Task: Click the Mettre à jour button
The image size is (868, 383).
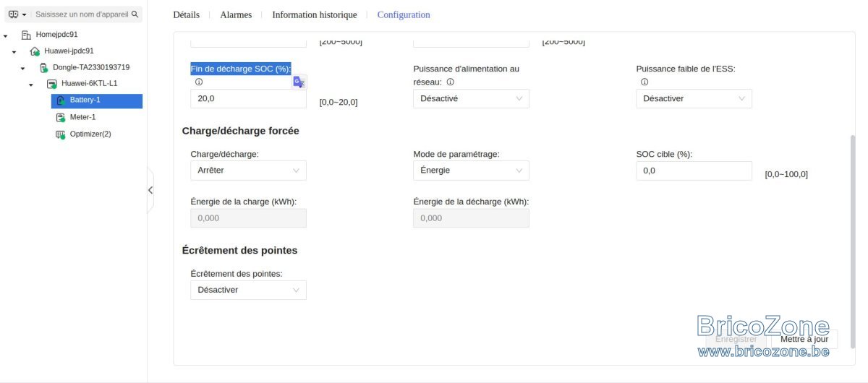Action: tap(804, 339)
